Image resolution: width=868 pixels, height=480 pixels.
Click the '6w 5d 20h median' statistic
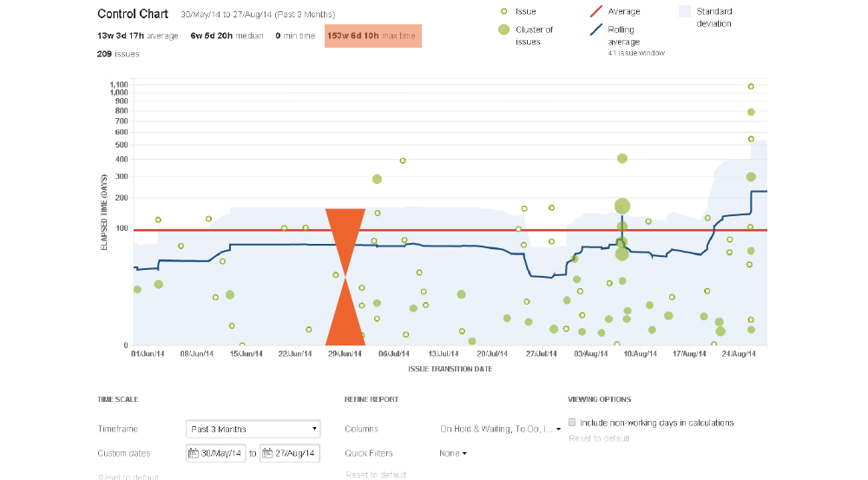[x=227, y=36]
